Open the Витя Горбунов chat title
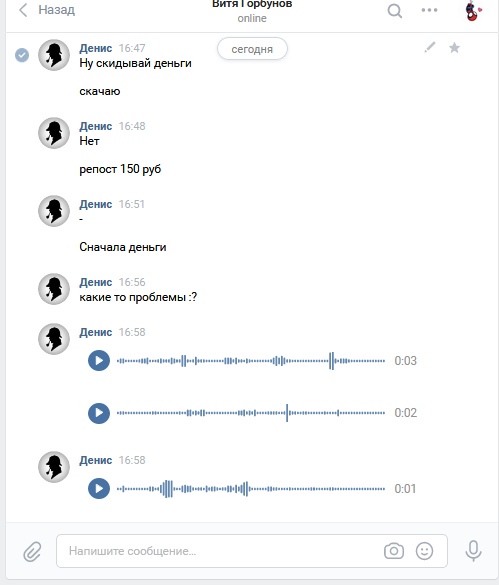The height and width of the screenshot is (585, 499). click(252, 4)
